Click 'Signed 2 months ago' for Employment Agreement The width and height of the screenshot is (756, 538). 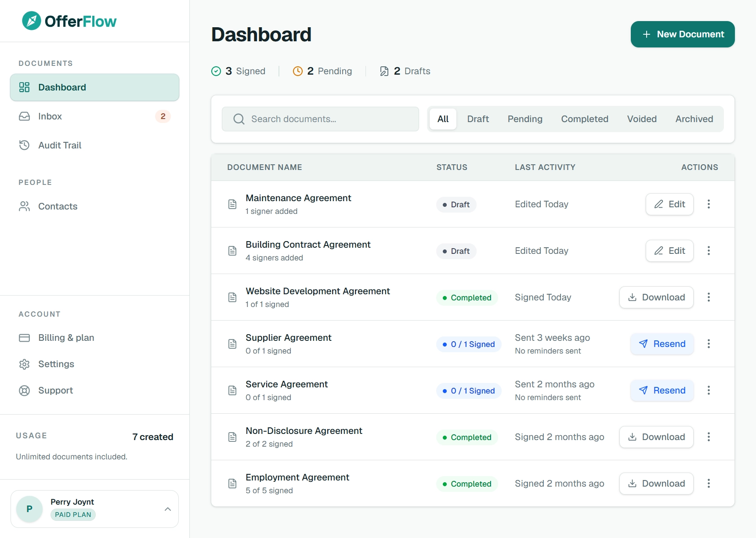(559, 484)
